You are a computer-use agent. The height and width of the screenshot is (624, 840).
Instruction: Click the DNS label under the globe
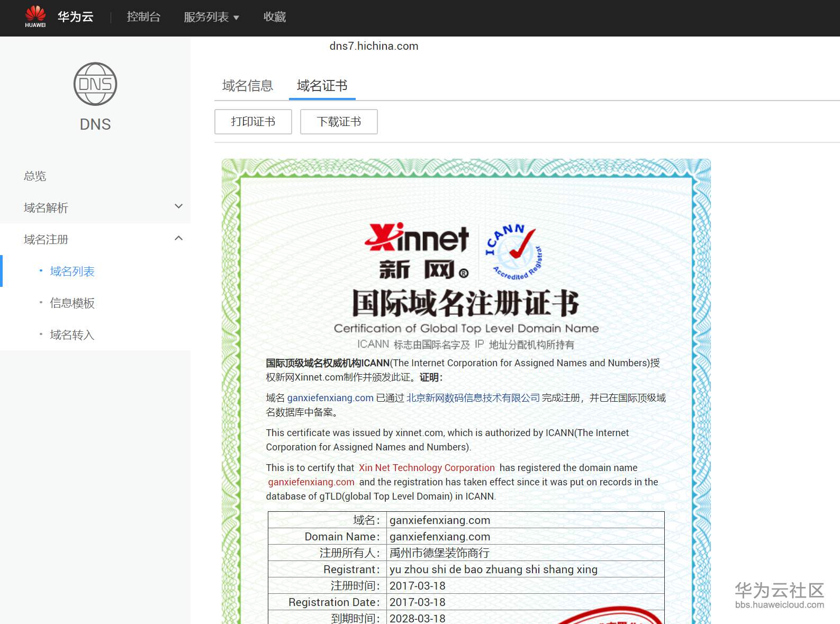click(x=95, y=124)
